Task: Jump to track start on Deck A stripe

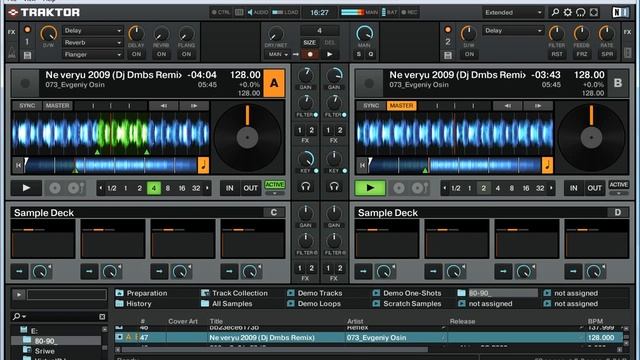Action: click(18, 165)
